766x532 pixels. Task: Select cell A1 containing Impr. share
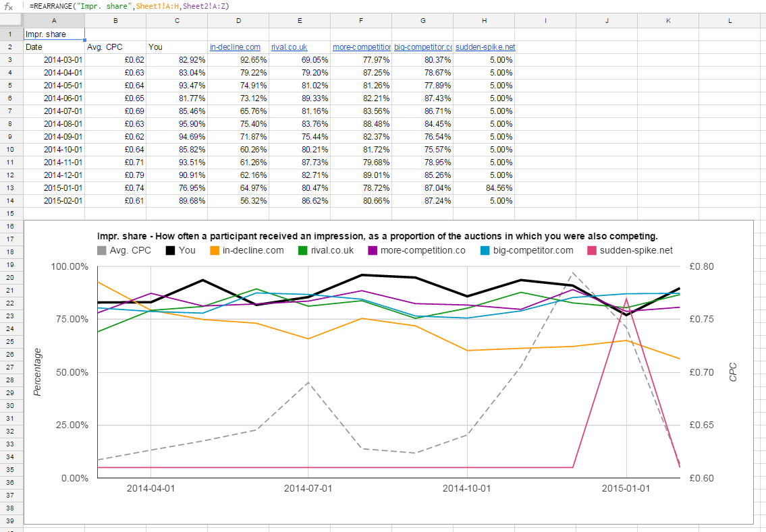click(54, 34)
